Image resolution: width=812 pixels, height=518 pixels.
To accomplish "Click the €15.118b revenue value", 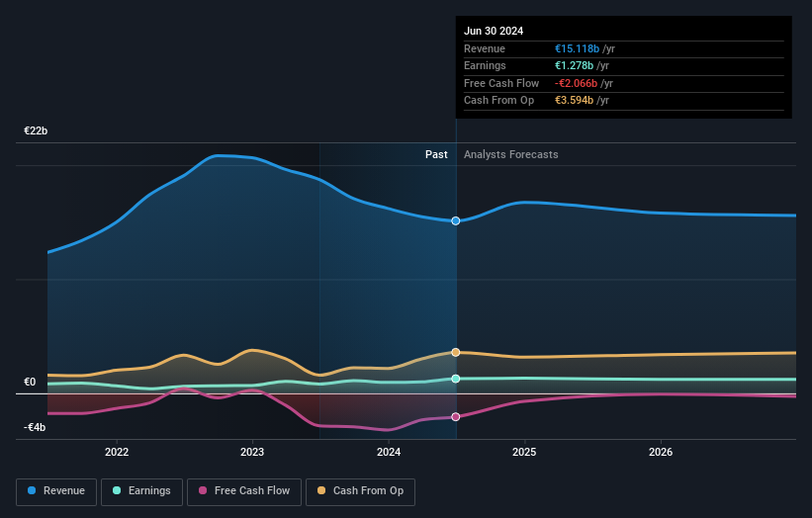I will [577, 48].
